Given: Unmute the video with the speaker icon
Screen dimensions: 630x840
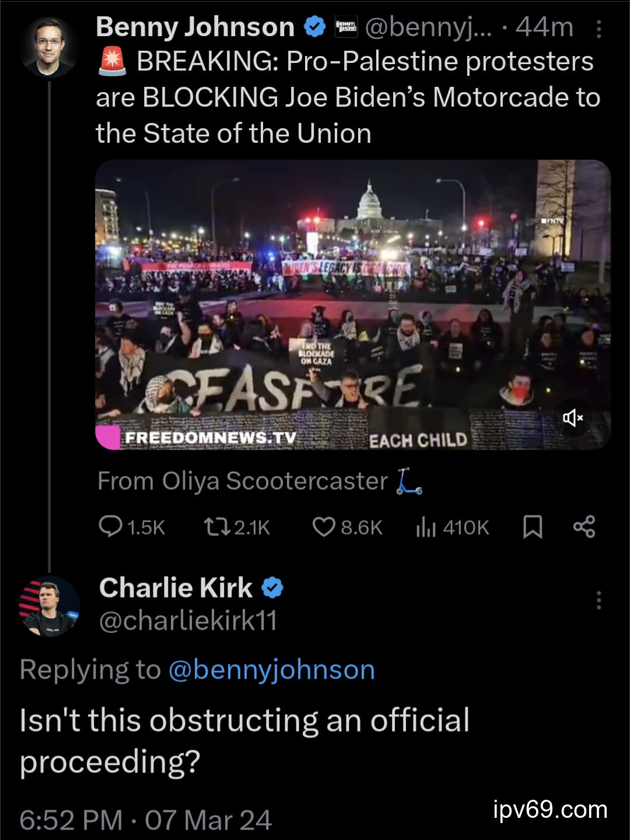Looking at the screenshot, I should pyautogui.click(x=573, y=417).
